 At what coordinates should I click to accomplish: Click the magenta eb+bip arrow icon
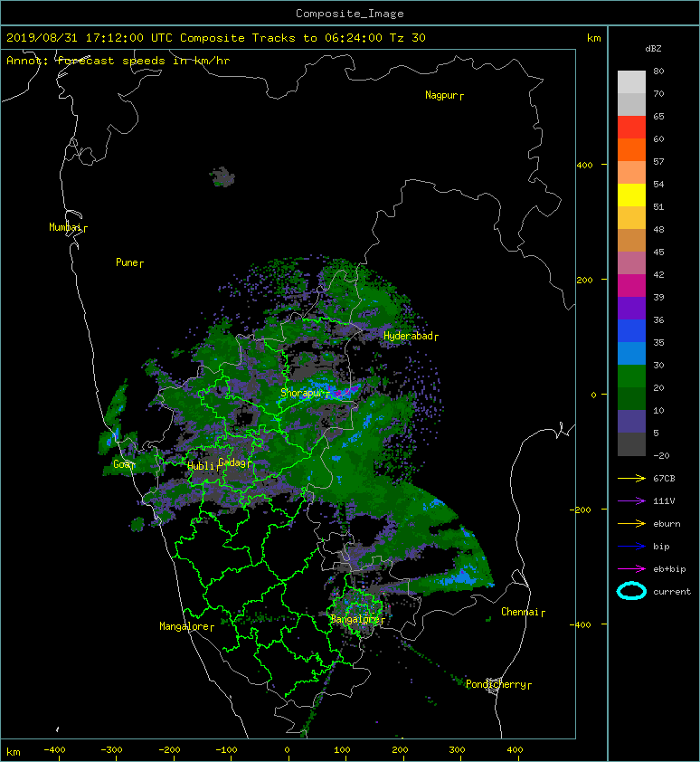click(631, 568)
